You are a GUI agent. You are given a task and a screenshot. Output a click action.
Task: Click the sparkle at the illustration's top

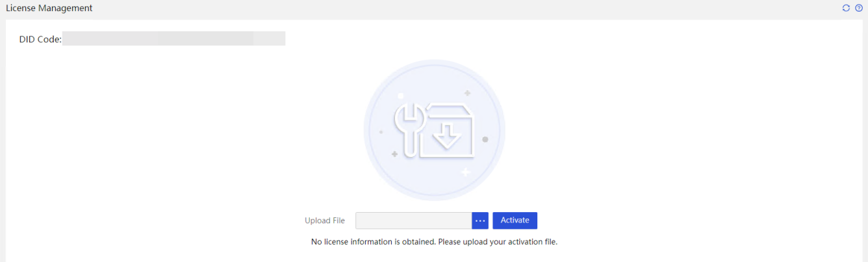(467, 93)
